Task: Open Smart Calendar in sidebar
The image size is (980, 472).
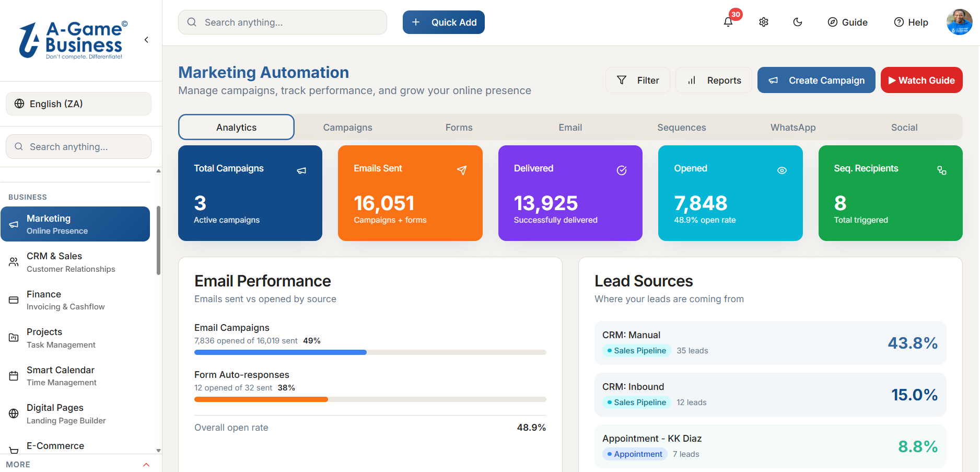Action: tap(75, 376)
